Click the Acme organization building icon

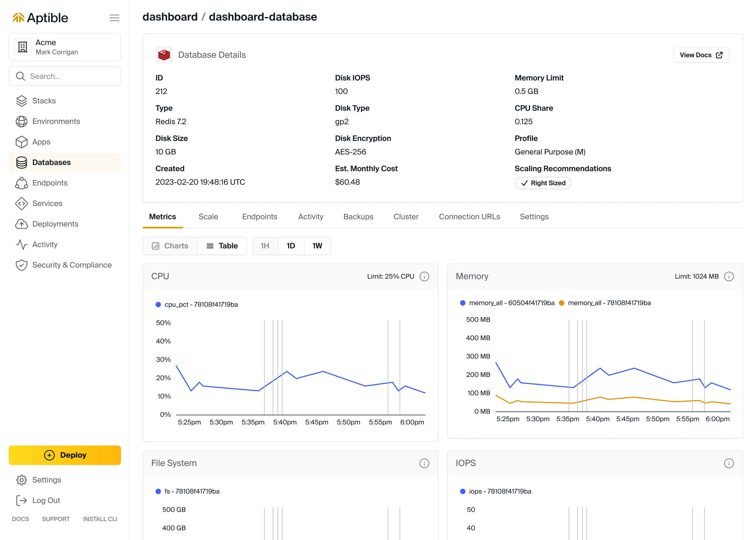pos(23,47)
